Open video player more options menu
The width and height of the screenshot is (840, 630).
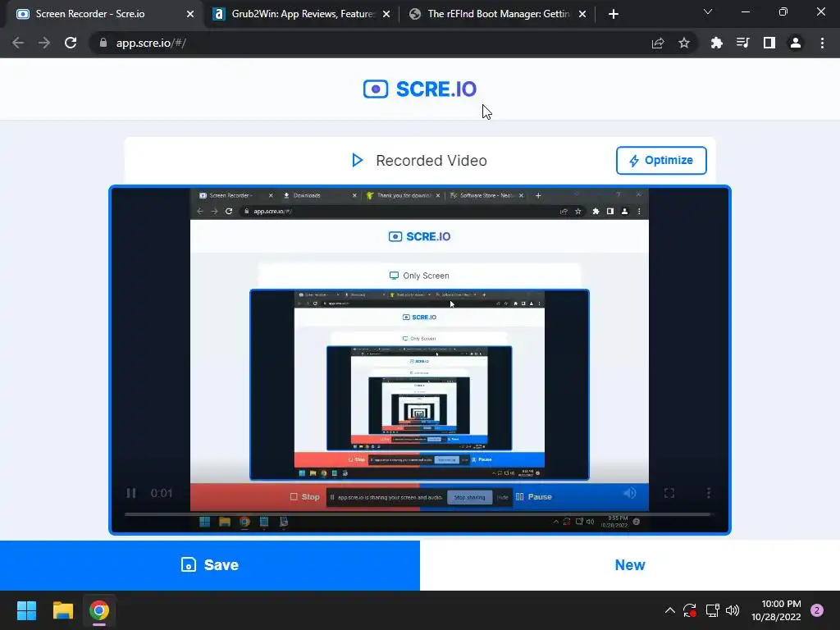(x=708, y=493)
